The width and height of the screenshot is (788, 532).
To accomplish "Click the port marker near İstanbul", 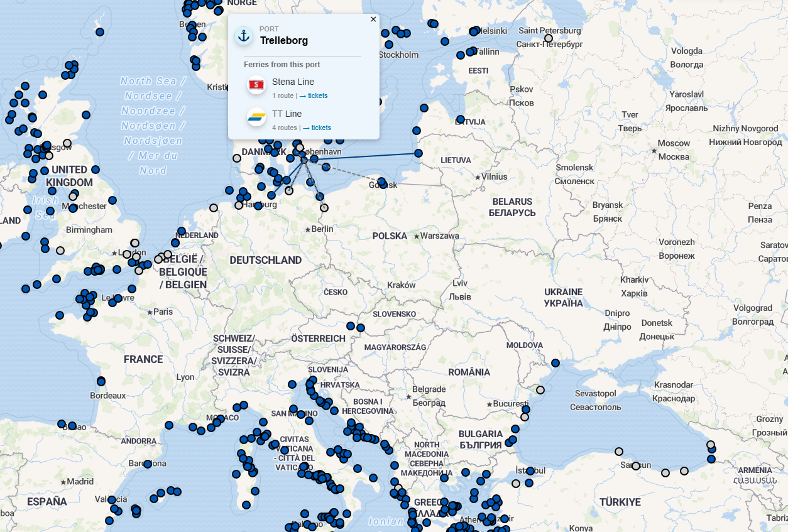I will pyautogui.click(x=530, y=471).
